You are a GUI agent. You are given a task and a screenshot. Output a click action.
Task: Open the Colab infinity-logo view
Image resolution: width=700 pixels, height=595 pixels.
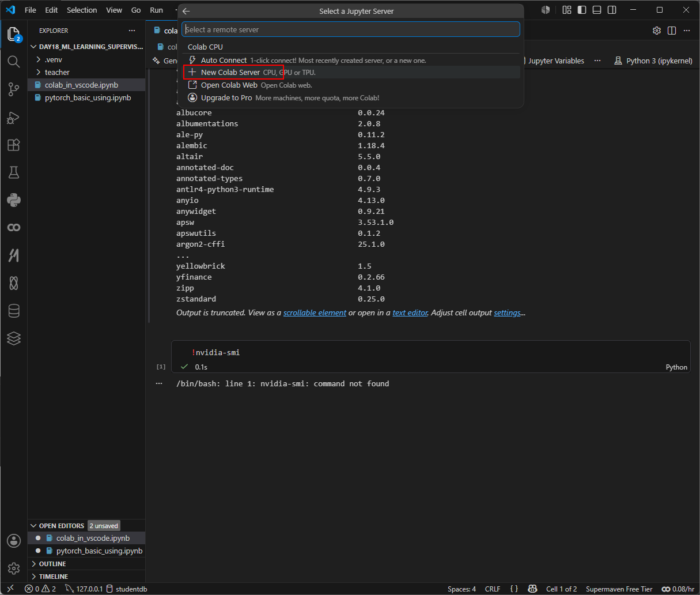click(14, 228)
